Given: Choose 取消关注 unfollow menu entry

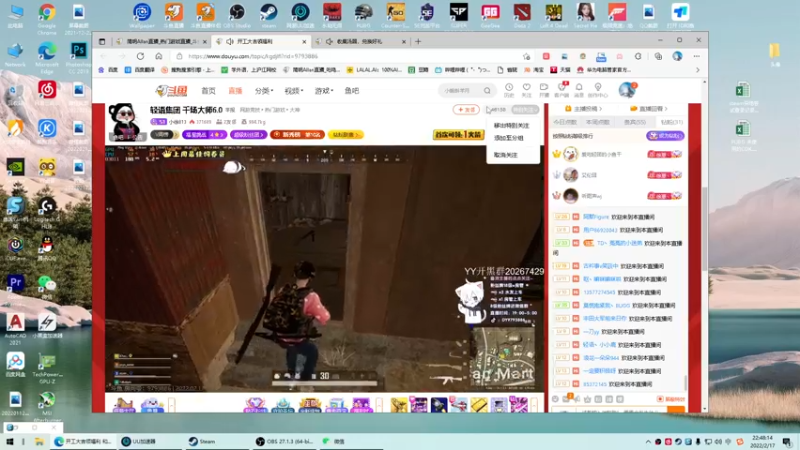Looking at the screenshot, I should 506,155.
